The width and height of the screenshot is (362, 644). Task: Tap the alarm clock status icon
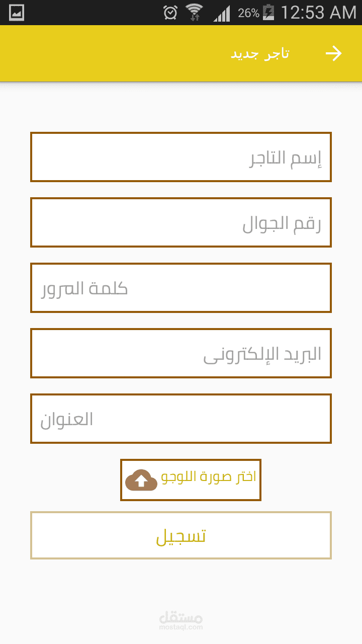click(x=170, y=13)
